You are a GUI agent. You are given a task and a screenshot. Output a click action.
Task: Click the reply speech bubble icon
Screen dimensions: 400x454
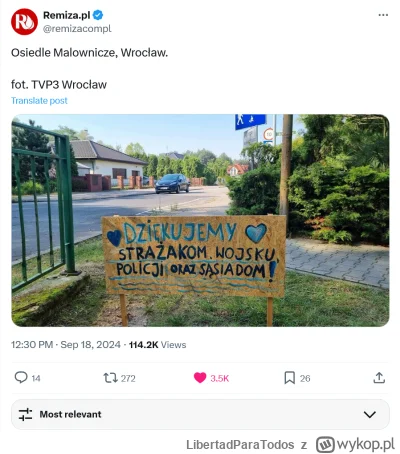[x=21, y=377]
